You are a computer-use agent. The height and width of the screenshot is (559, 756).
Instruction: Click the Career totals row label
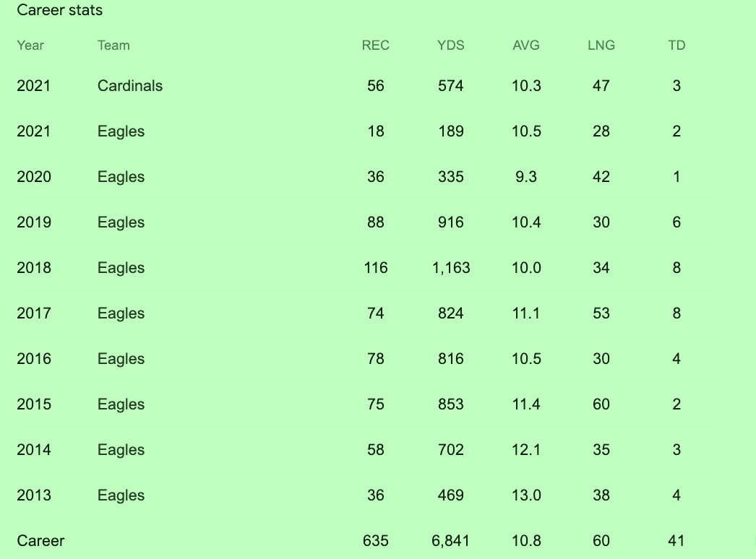pyautogui.click(x=40, y=541)
